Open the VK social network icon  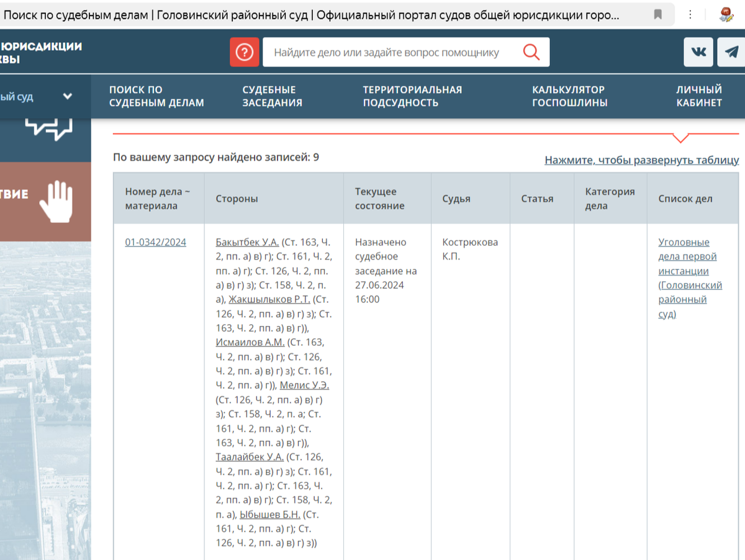[698, 52]
